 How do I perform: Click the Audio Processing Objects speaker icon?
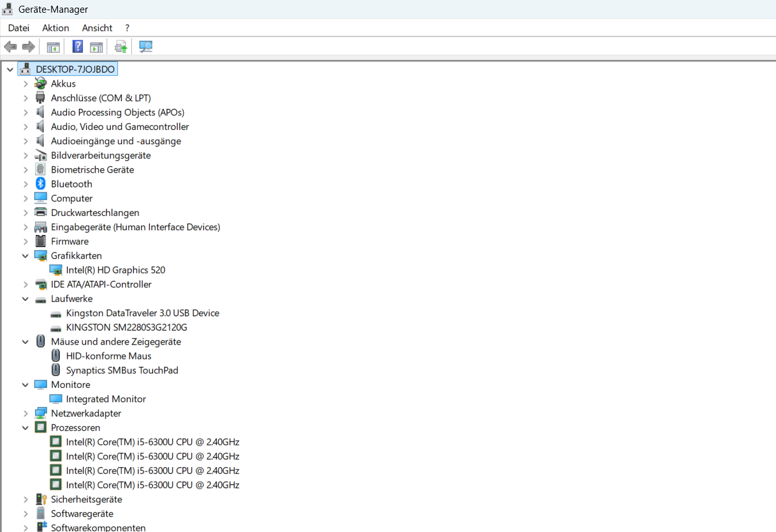click(x=41, y=112)
